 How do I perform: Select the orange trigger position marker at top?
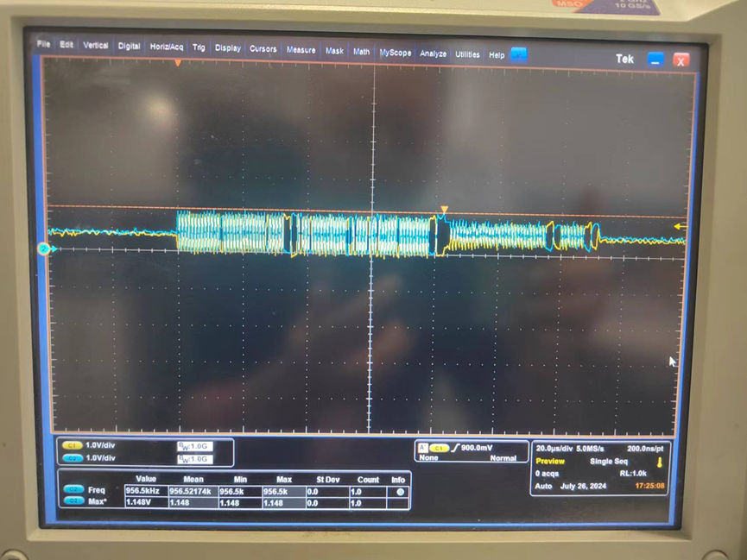click(x=178, y=63)
